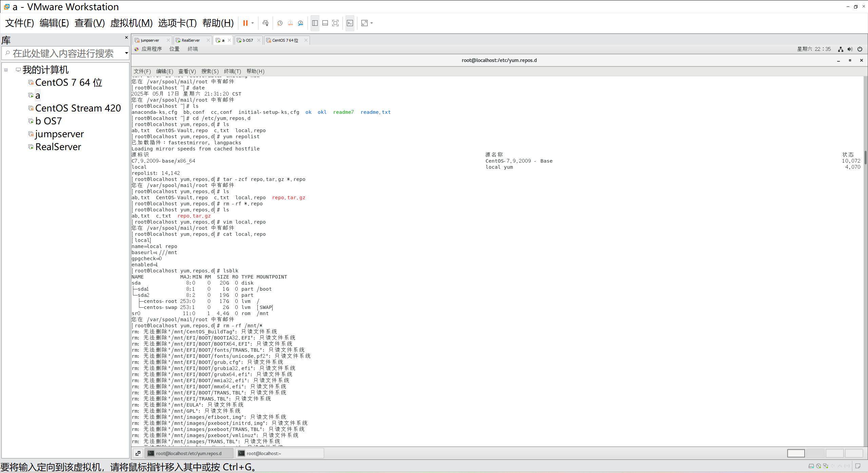
Task: Open the power options dropdown arrow
Action: click(x=253, y=23)
